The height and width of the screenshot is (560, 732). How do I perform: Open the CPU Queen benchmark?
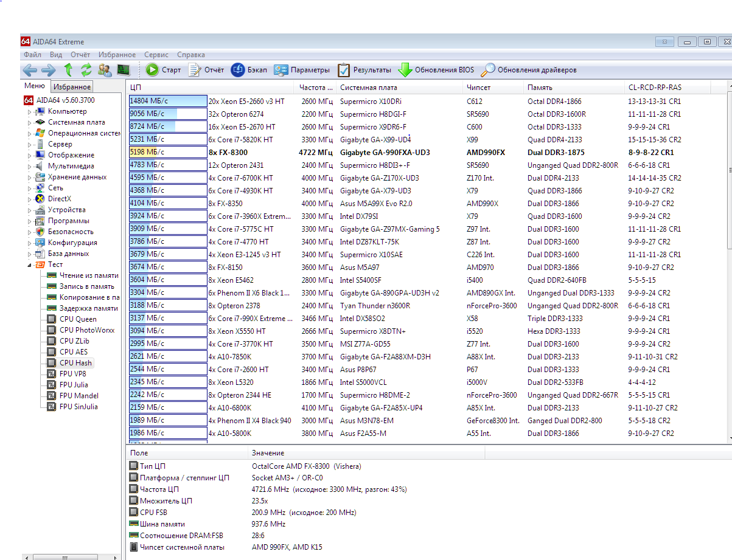tap(78, 319)
